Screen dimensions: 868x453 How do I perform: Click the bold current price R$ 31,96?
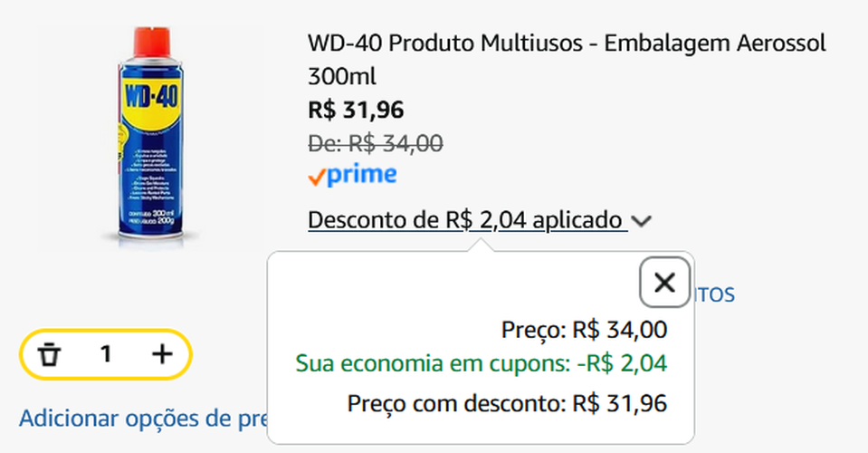pyautogui.click(x=356, y=110)
